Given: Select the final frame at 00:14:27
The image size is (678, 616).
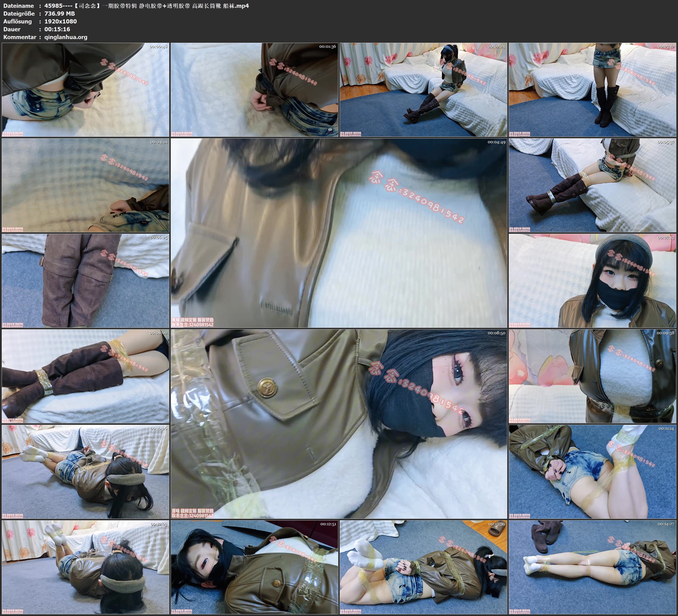Looking at the screenshot, I should (x=592, y=567).
